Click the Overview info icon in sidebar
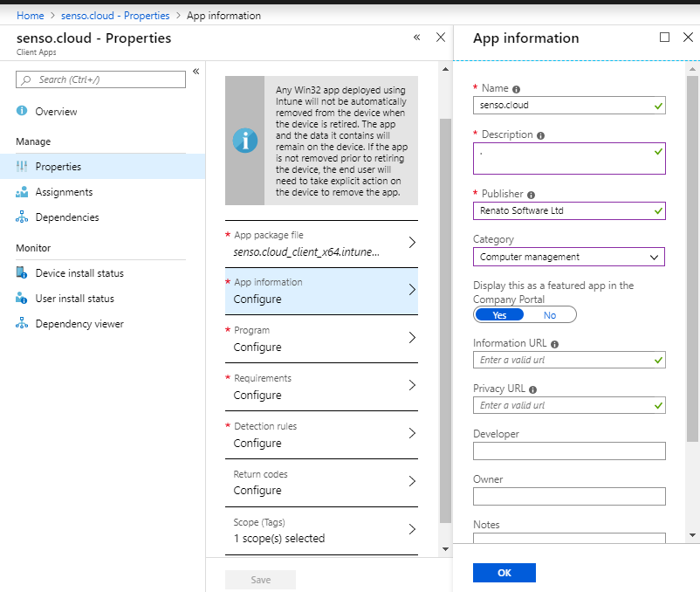700x592 pixels. click(22, 112)
